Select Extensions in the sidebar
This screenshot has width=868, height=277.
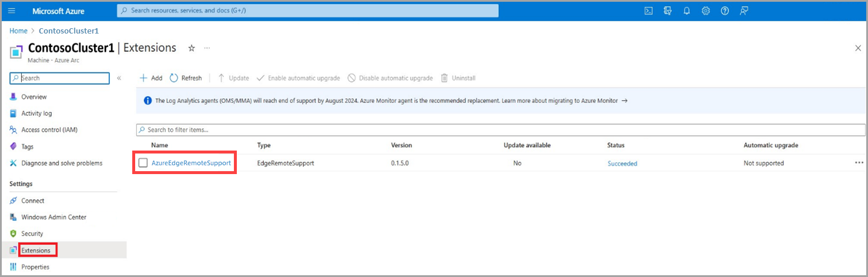(36, 251)
